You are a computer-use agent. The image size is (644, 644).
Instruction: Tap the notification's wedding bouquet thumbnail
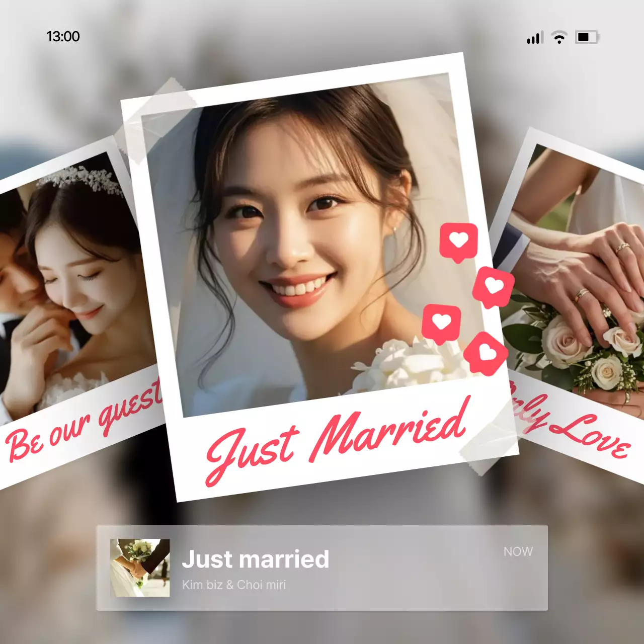140,568
